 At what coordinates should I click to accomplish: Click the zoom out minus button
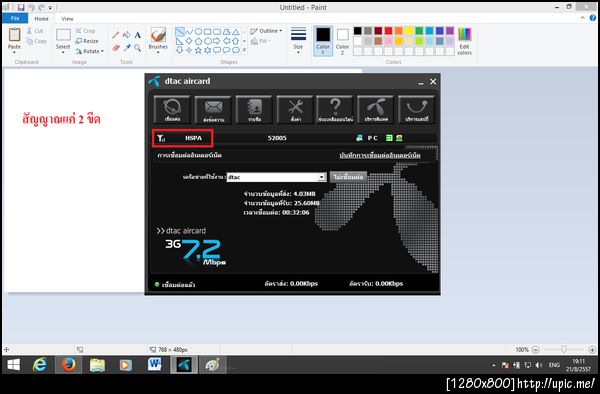pyautogui.click(x=535, y=349)
